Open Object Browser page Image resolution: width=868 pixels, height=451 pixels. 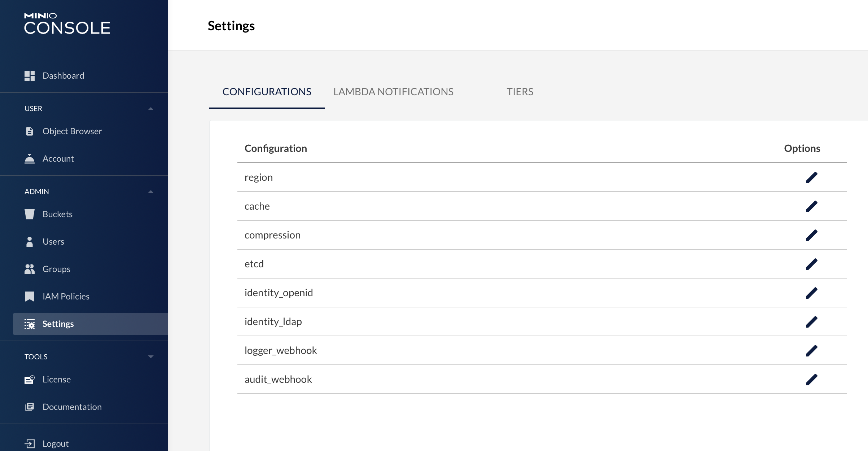point(72,131)
